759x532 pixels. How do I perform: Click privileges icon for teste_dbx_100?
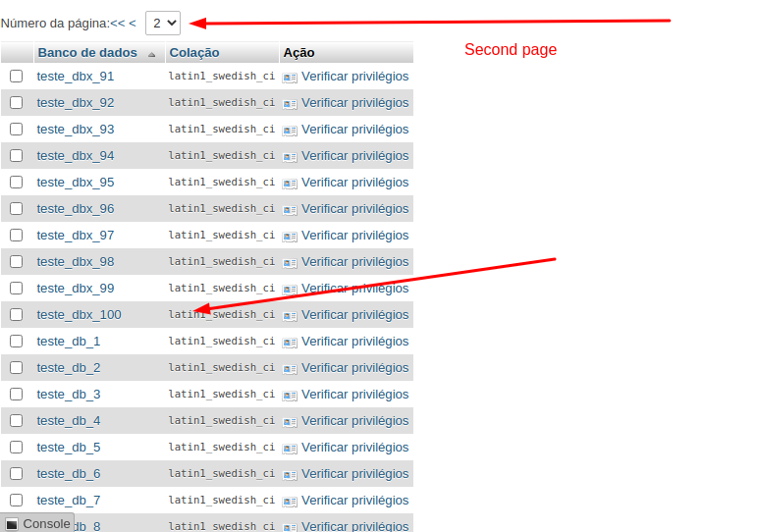(x=290, y=316)
